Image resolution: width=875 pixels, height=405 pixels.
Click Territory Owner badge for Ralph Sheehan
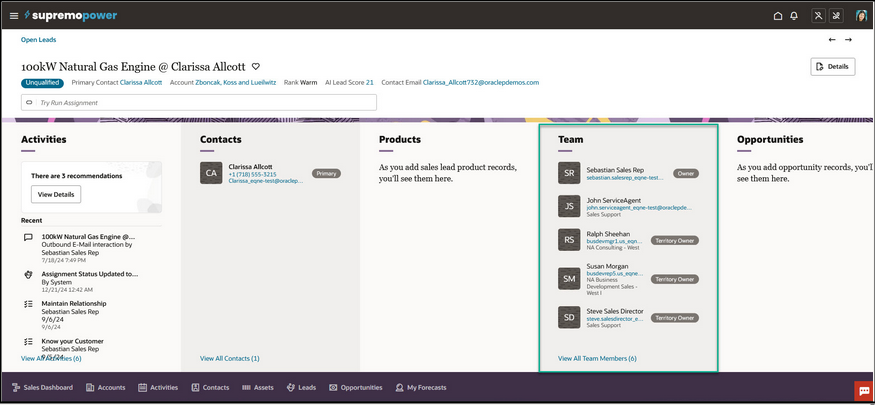click(x=675, y=240)
